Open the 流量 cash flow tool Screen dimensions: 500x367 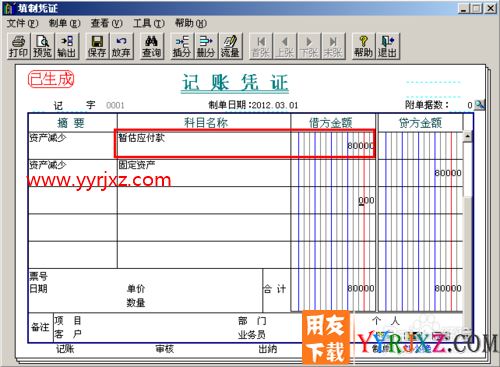[x=230, y=46]
